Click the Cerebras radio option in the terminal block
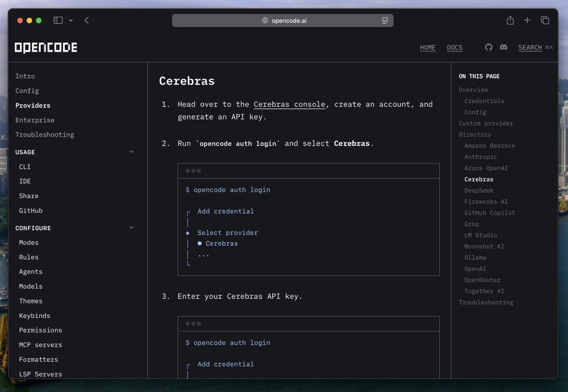The width and height of the screenshot is (568, 392). 218,244
